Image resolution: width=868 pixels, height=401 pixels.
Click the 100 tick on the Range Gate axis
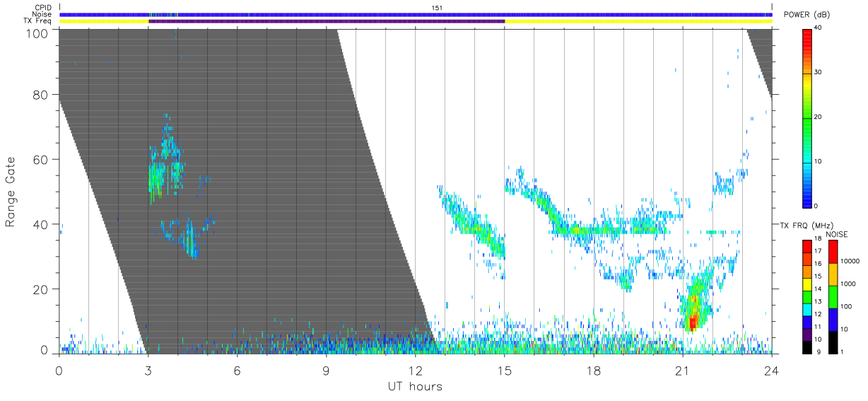[x=37, y=33]
